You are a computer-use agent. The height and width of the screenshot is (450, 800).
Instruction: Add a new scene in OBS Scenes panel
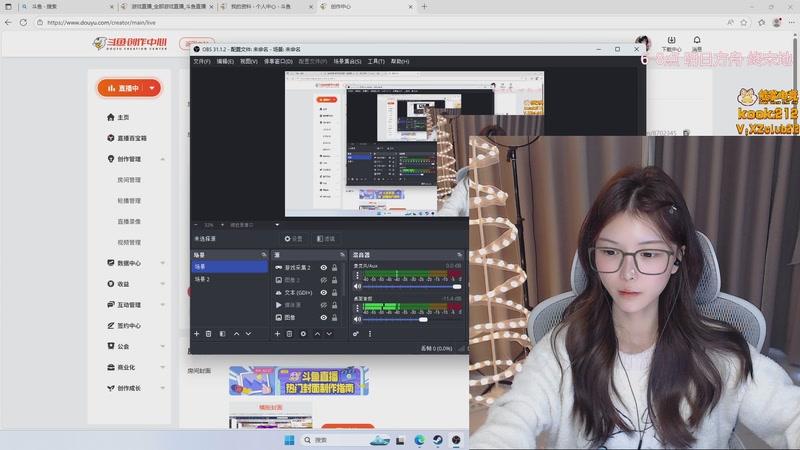coord(196,334)
